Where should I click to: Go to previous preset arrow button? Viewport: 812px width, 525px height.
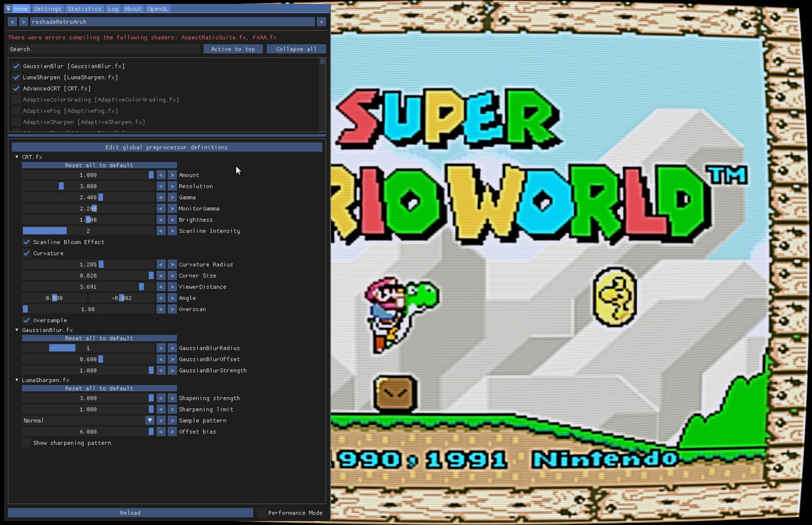12,22
